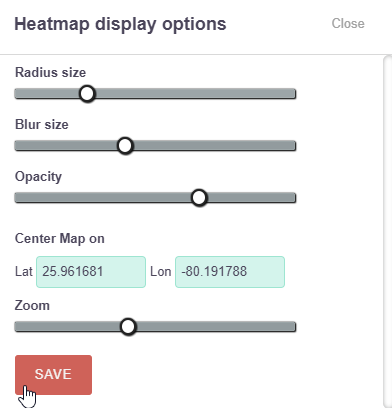
Task: Click the Zoom label
Action: (32, 305)
